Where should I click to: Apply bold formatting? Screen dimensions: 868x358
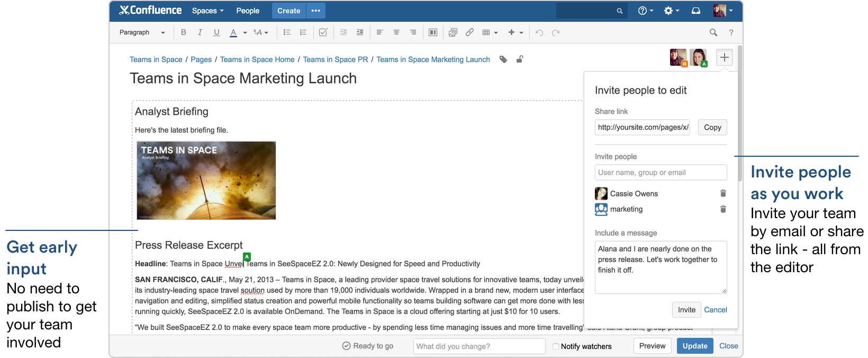tap(184, 32)
